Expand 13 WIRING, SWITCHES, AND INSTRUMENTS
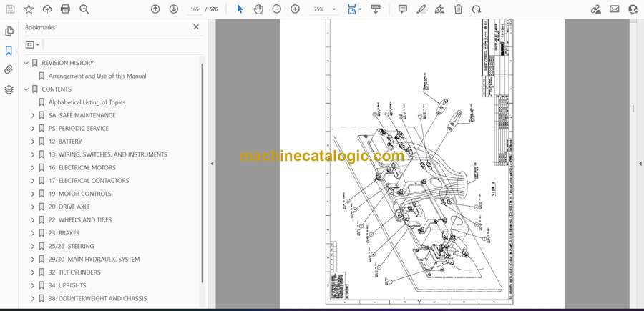 [33, 154]
